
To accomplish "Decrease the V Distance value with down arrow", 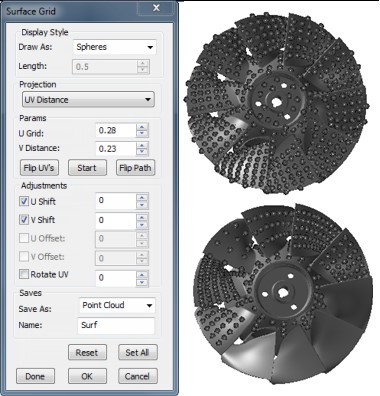I will (x=142, y=152).
